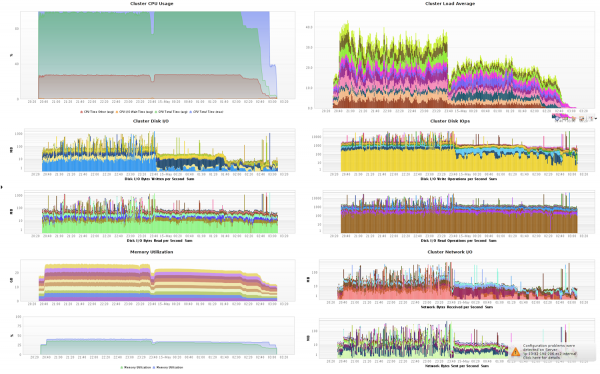The height and width of the screenshot is (374, 600).
Task: Click the green Memory Utilization legend marker
Action: pos(122,367)
